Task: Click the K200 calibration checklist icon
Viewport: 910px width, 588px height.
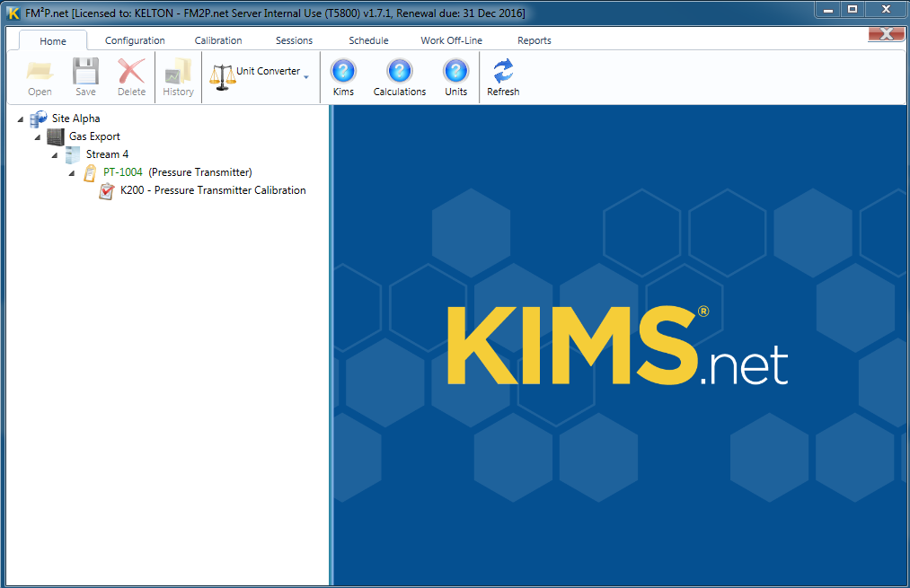Action: click(x=107, y=191)
